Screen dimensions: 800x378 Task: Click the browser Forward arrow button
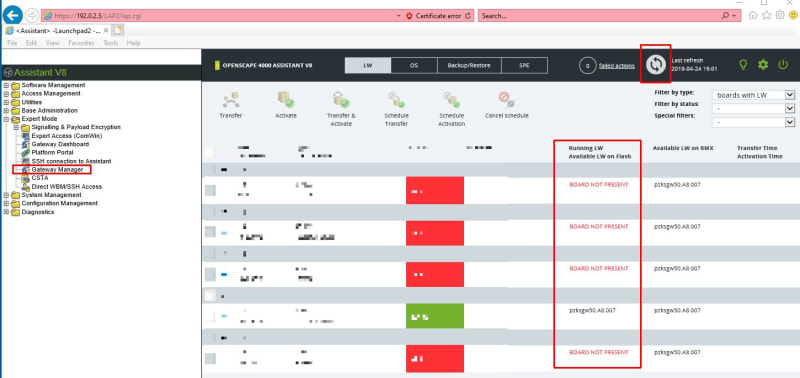(x=31, y=15)
